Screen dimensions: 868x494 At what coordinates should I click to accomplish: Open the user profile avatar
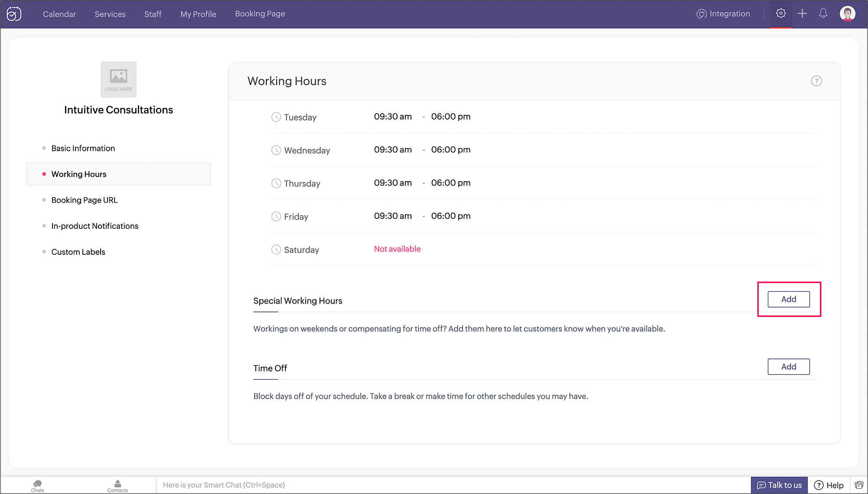coord(847,13)
